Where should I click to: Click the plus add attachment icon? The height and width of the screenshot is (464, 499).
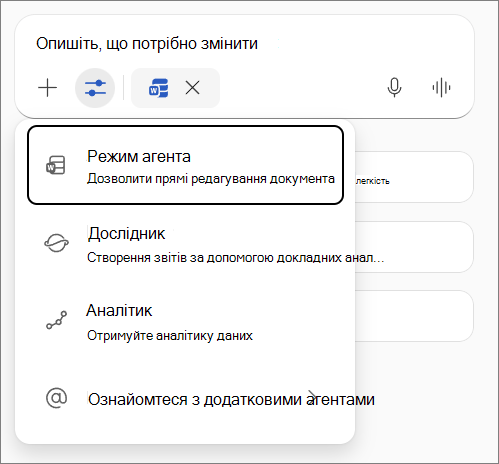click(x=48, y=88)
